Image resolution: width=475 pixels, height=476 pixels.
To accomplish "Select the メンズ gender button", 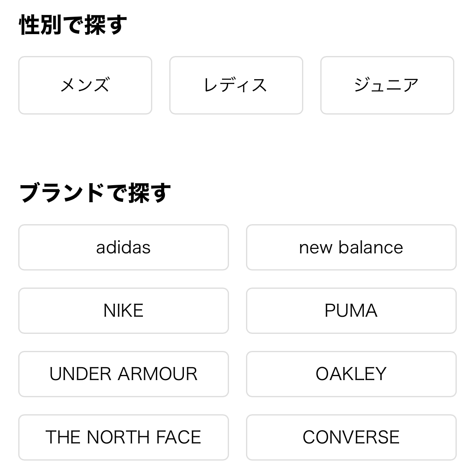I will coord(85,85).
